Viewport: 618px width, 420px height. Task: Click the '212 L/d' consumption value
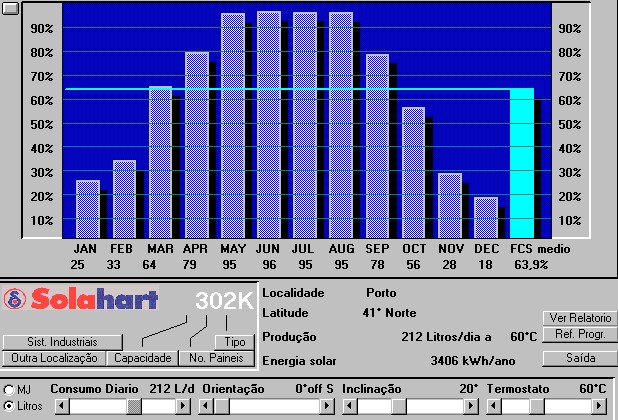[172, 389]
